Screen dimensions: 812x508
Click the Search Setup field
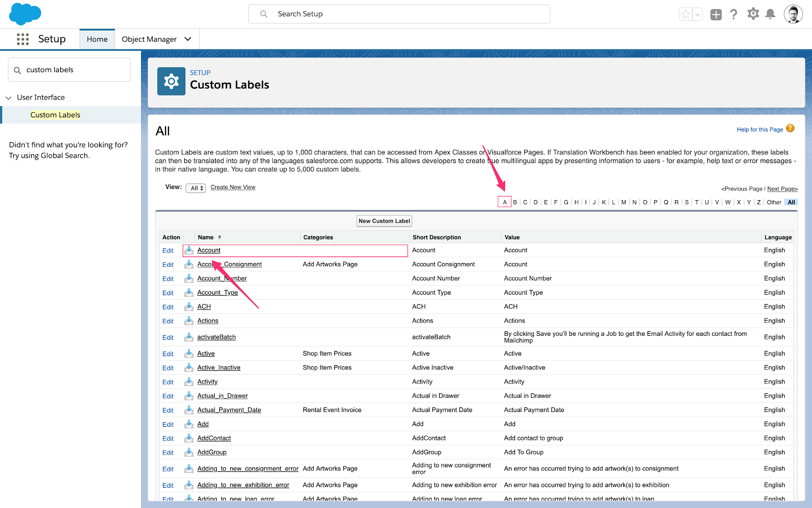(399, 14)
